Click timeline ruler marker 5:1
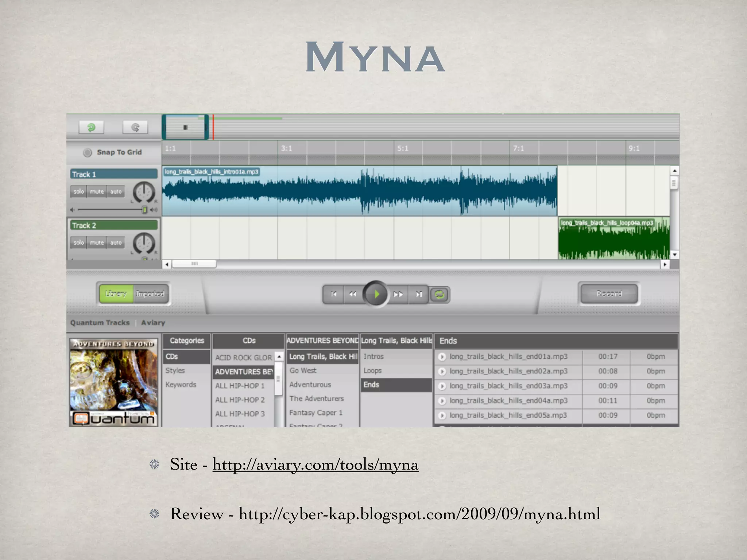 click(403, 148)
